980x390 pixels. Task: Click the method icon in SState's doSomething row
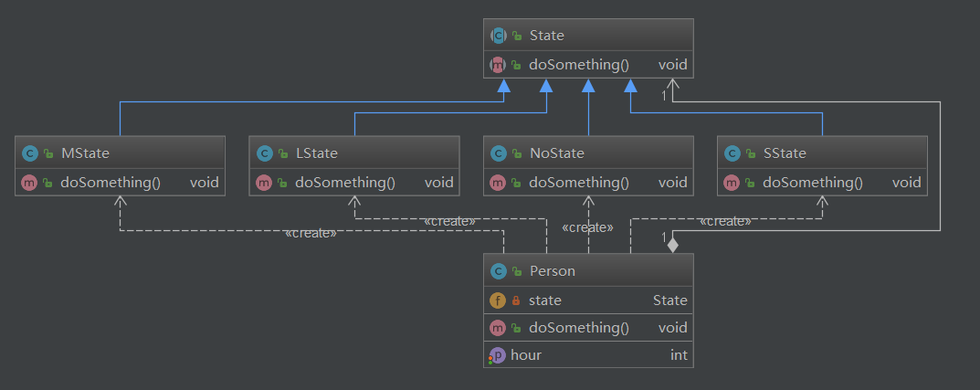[732, 182]
